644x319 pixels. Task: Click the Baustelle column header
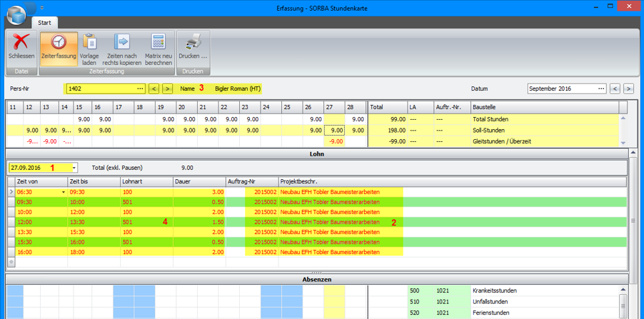[544, 107]
